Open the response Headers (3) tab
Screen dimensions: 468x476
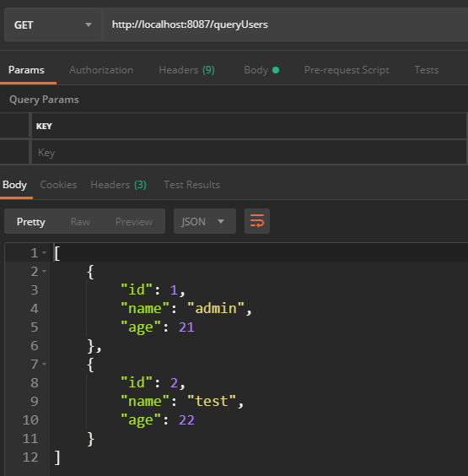click(119, 185)
